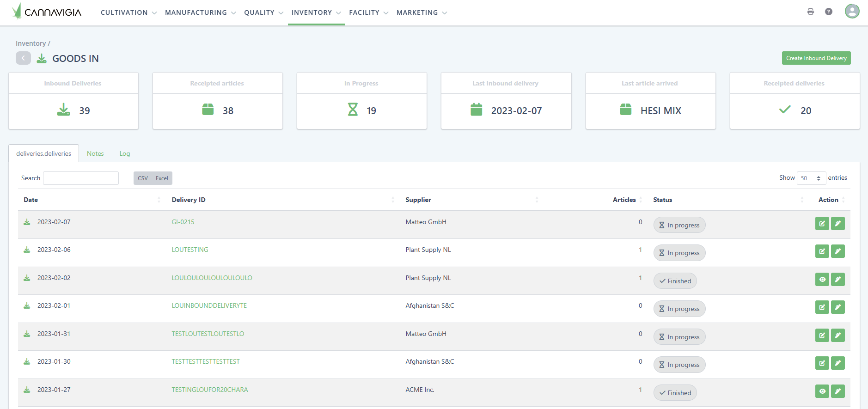Click pencil icon for LOUTESTING delivery
868x409 pixels.
point(837,251)
